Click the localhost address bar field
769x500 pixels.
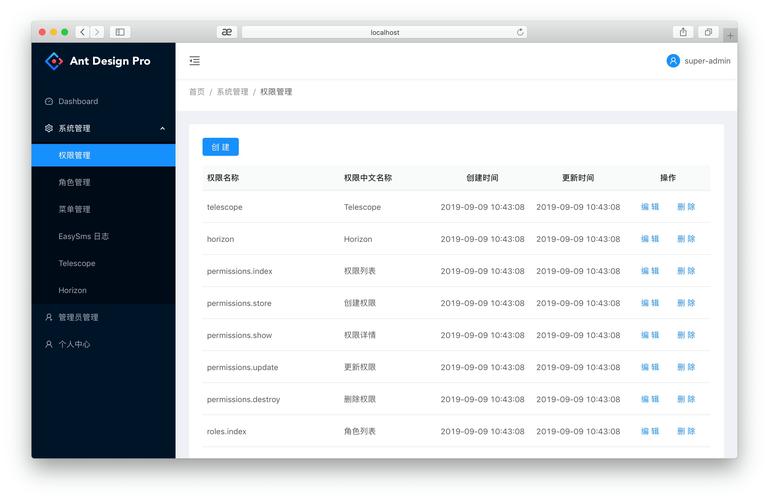pyautogui.click(x=385, y=32)
